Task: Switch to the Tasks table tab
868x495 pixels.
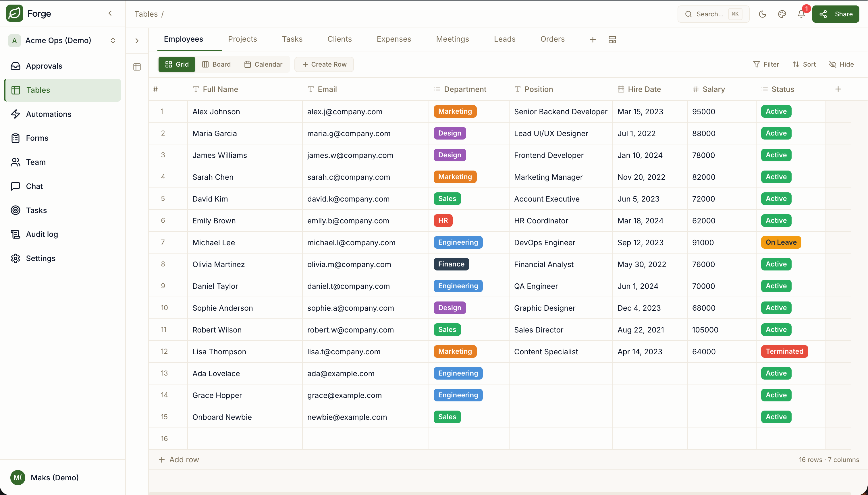Action: coord(292,39)
